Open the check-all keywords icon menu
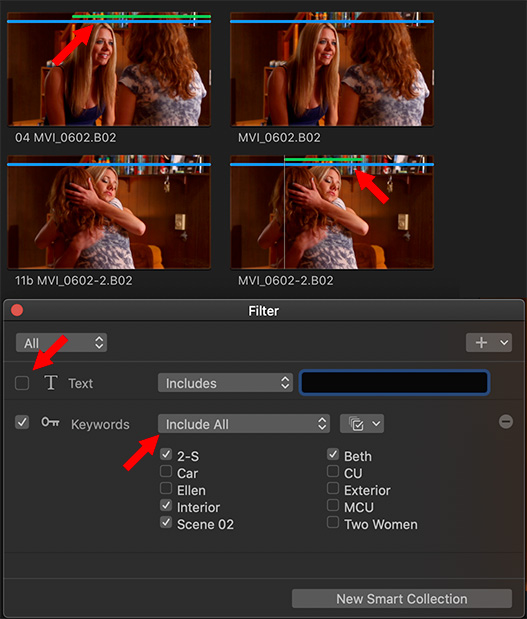The width and height of the screenshot is (527, 619). coord(362,424)
